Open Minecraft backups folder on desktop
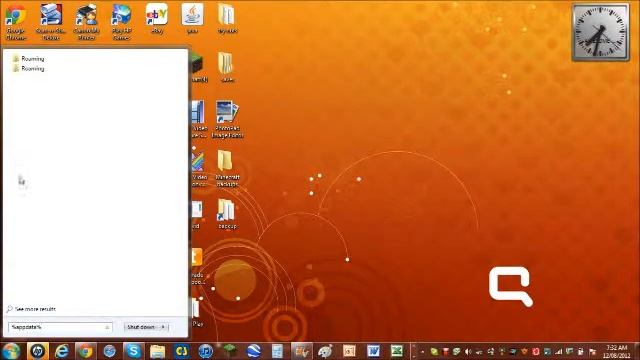 227,168
